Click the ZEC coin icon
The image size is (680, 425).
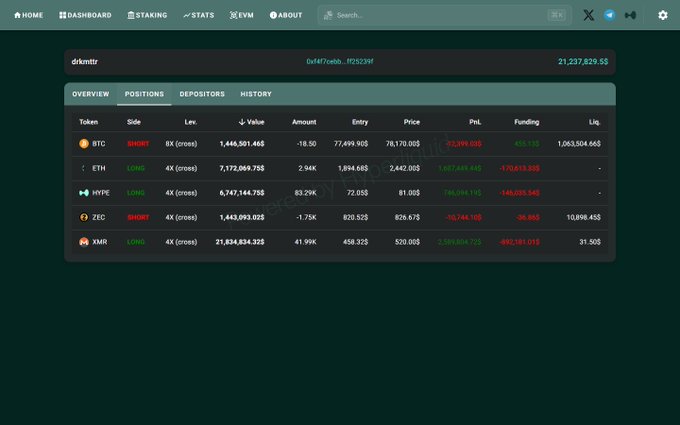(x=84, y=217)
